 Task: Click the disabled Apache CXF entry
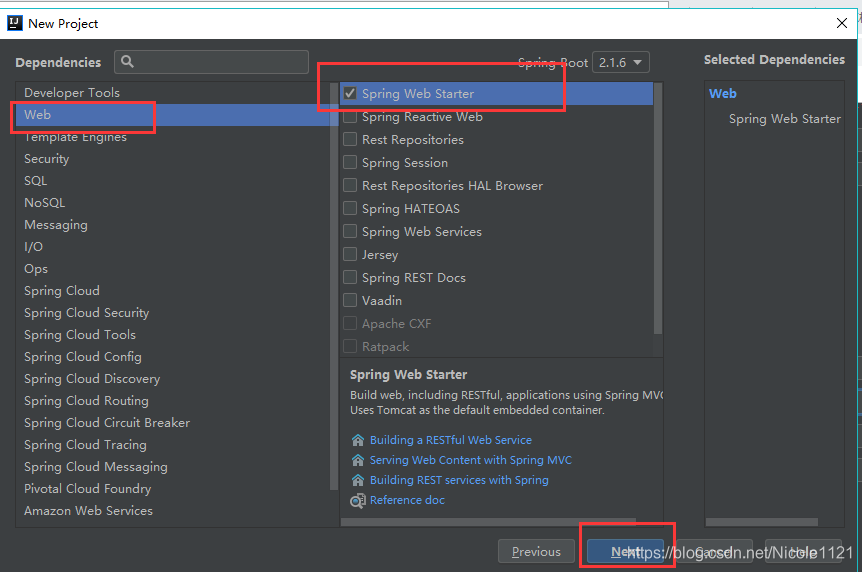(497, 323)
